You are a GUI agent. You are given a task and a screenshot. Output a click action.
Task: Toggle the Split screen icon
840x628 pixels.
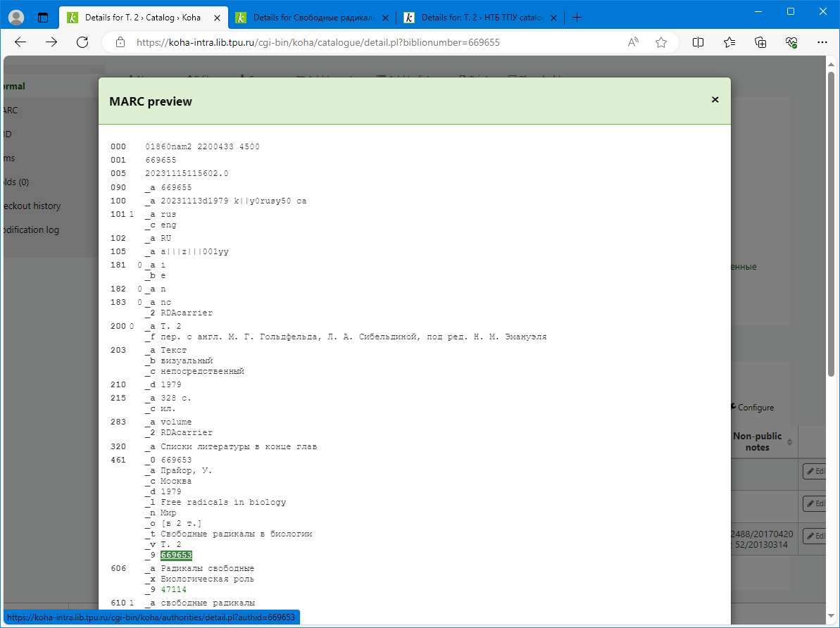tap(698, 42)
